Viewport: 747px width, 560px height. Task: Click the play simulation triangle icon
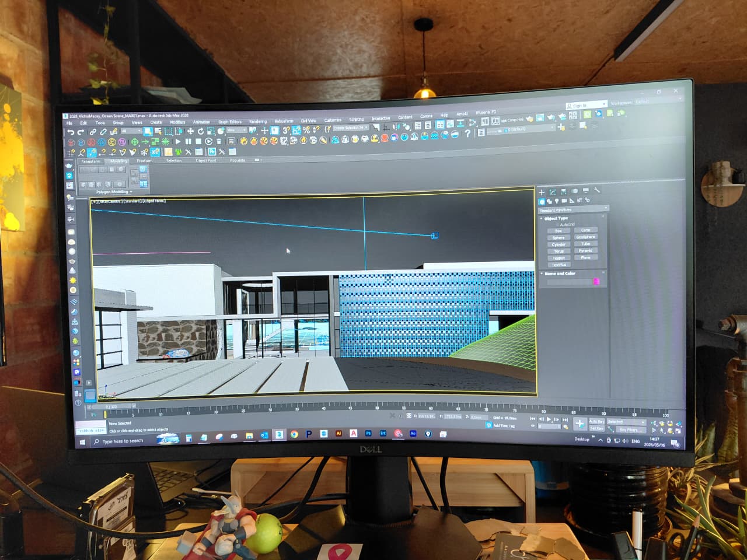pyautogui.click(x=178, y=142)
